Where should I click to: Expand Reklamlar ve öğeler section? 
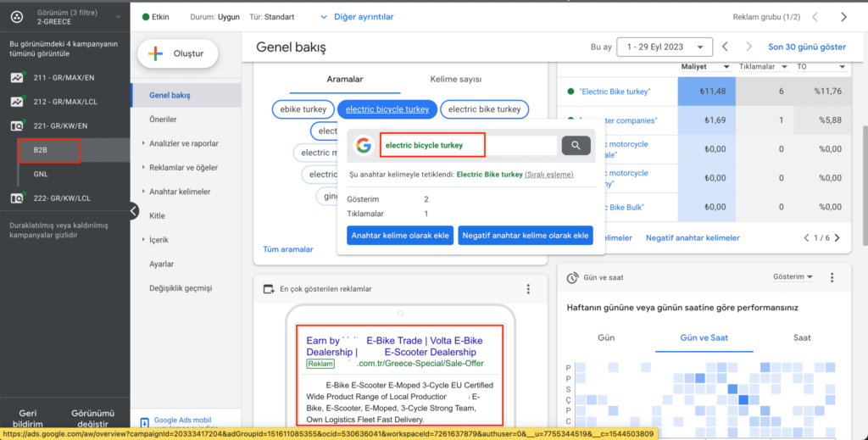click(x=183, y=167)
